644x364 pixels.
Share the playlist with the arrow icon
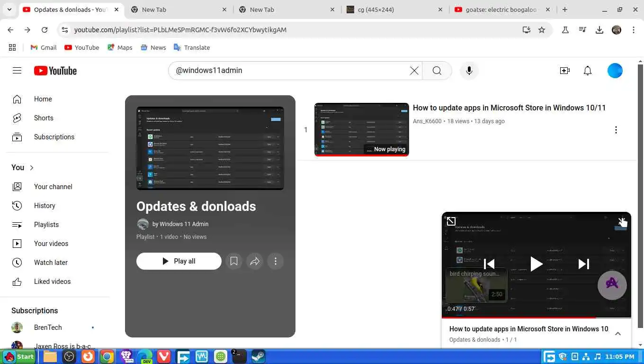coord(255,261)
